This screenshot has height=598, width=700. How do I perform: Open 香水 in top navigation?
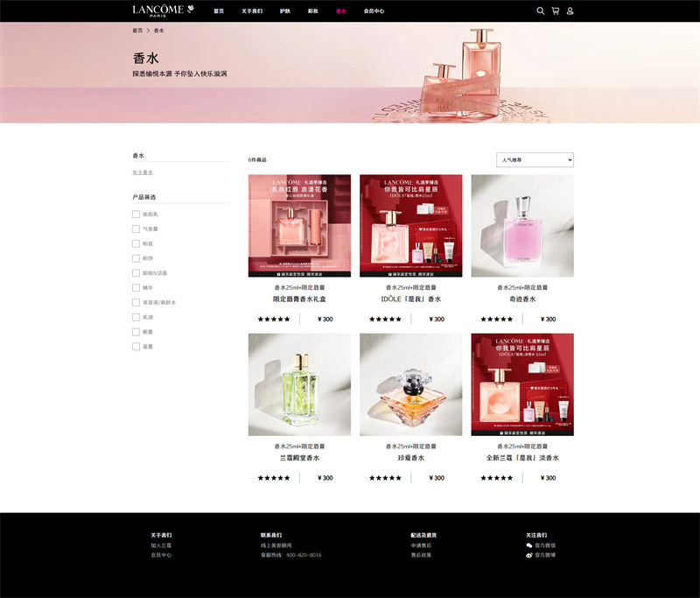(341, 11)
